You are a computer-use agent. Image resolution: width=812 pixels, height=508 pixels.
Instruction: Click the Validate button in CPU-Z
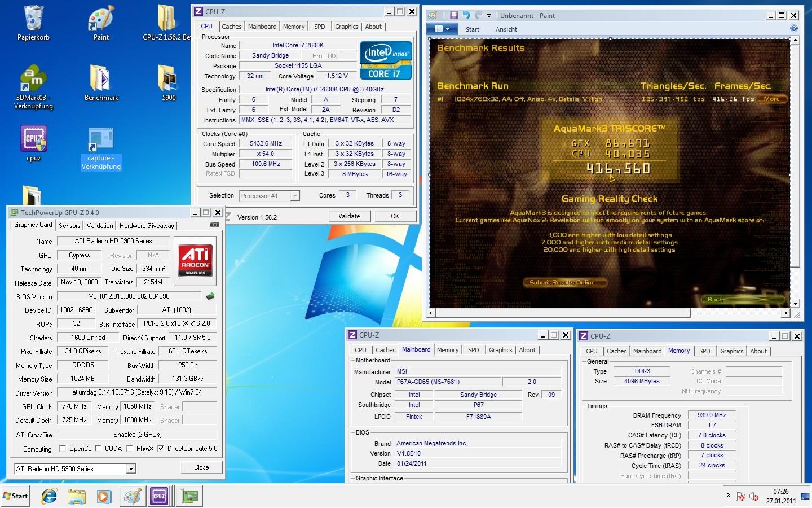coord(349,216)
